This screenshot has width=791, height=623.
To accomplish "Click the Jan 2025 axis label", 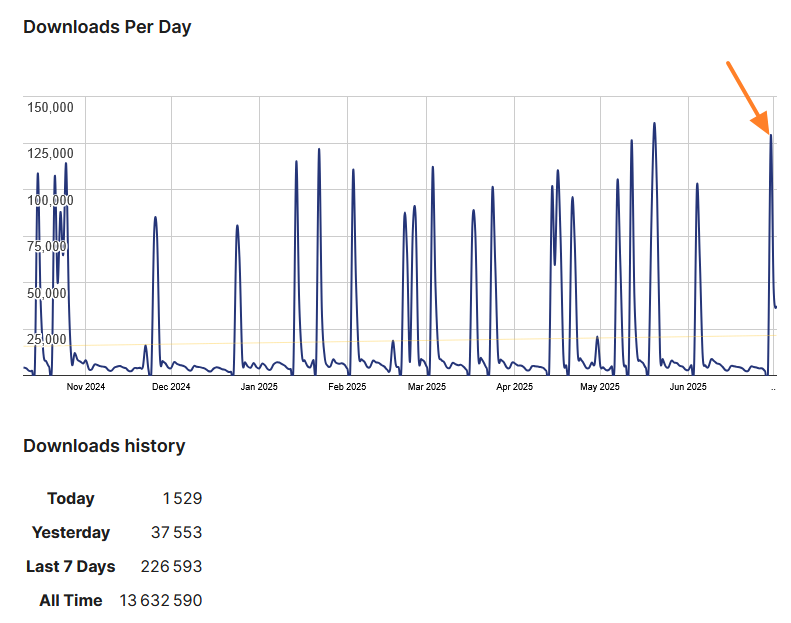I will 259,387.
